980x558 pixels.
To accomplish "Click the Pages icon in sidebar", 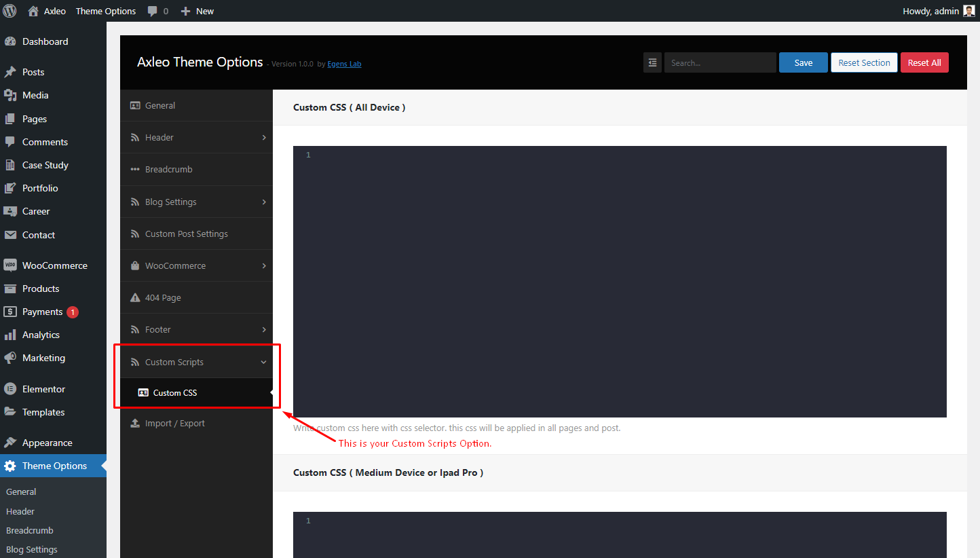I will click(10, 119).
